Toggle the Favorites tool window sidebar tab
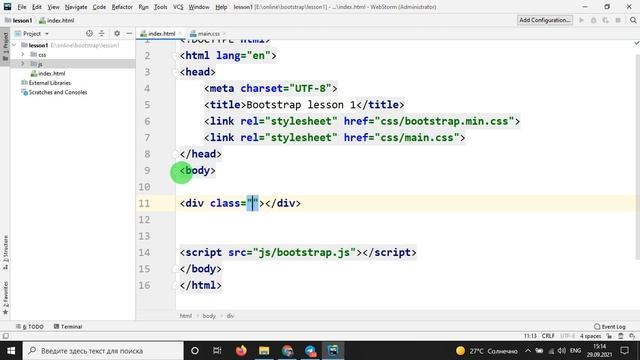The height and width of the screenshot is (360, 640). 5,298
